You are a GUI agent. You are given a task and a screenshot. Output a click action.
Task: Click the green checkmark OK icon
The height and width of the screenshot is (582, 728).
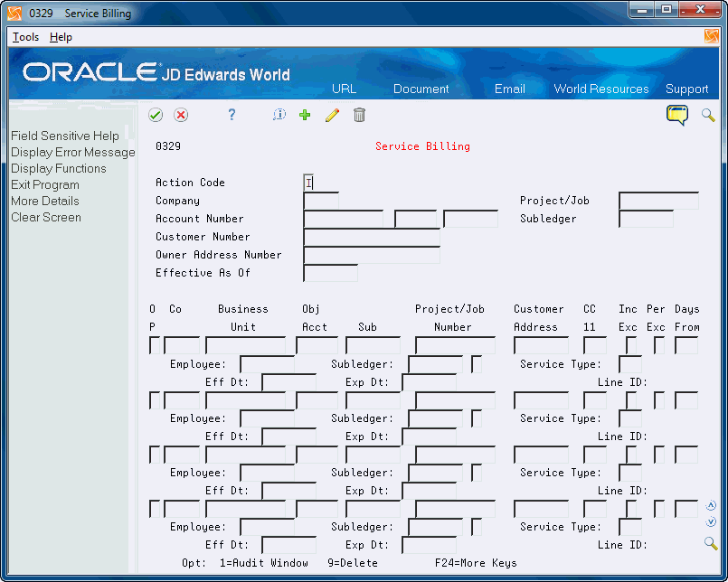point(156,115)
